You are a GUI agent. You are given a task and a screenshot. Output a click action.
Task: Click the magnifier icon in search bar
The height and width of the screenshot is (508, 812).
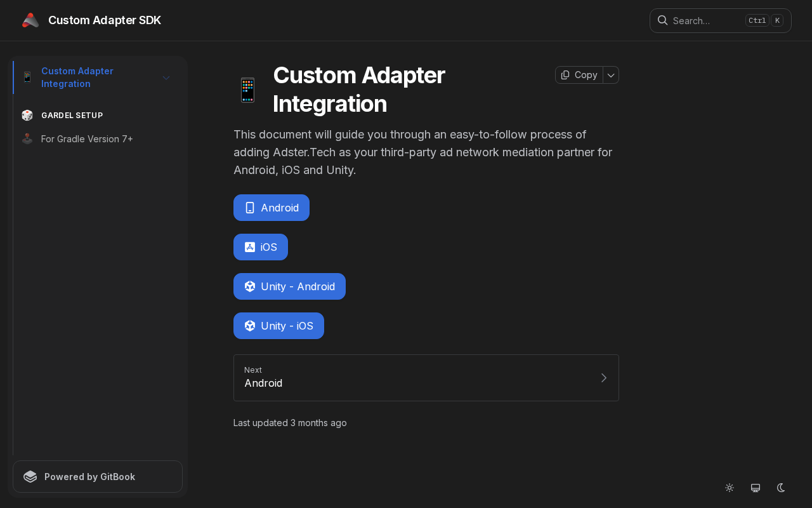662,20
